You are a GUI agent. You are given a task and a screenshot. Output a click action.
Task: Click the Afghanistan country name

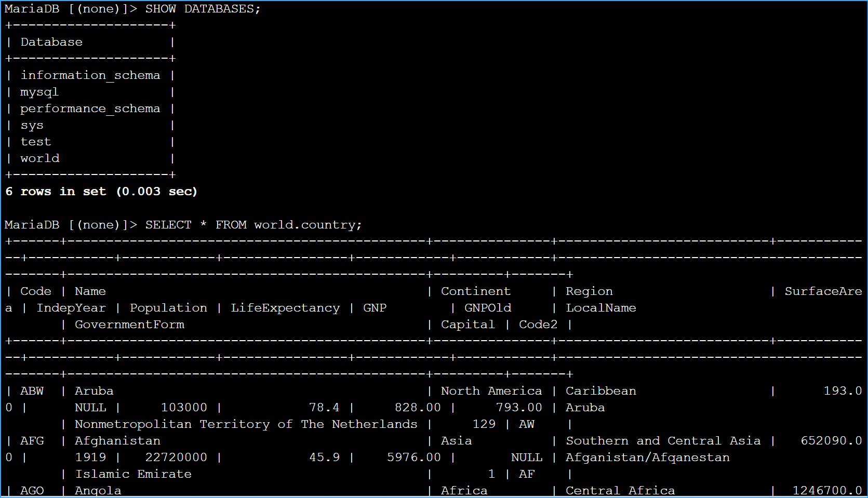coord(117,440)
